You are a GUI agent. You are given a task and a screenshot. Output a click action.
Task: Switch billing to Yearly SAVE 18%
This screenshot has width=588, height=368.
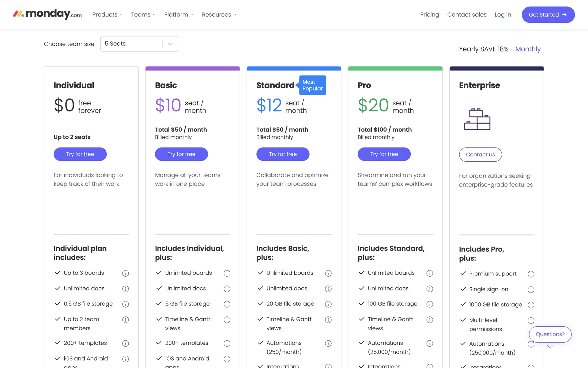[484, 49]
